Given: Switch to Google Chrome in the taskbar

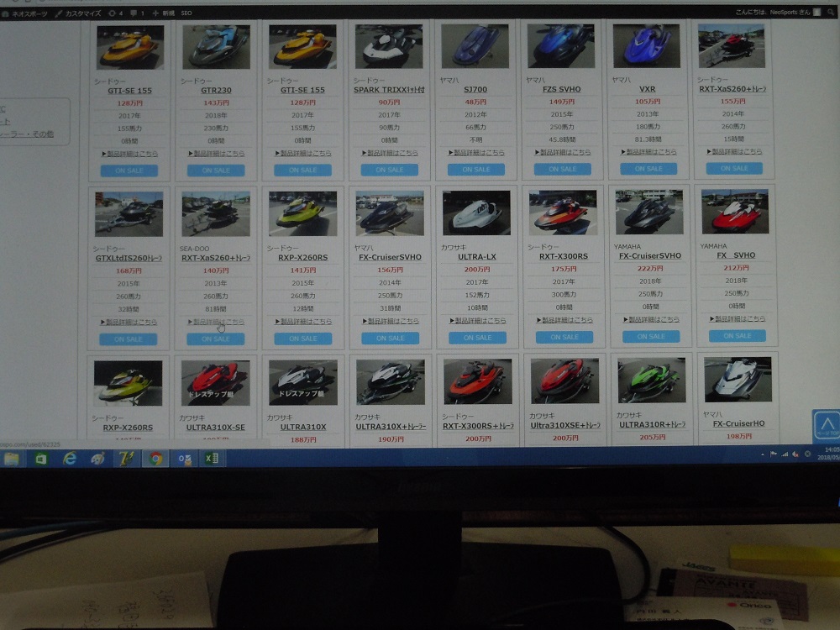Looking at the screenshot, I should 155,459.
